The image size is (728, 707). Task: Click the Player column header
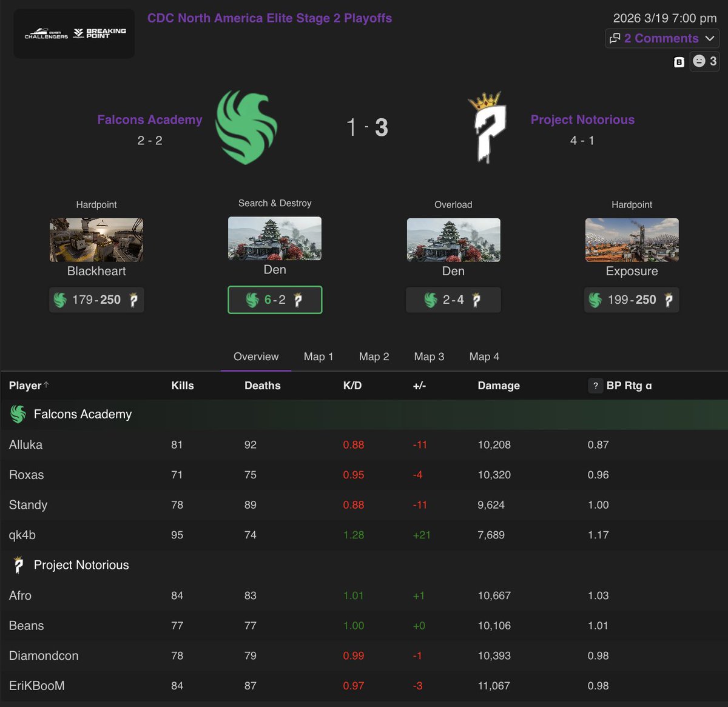(25, 386)
